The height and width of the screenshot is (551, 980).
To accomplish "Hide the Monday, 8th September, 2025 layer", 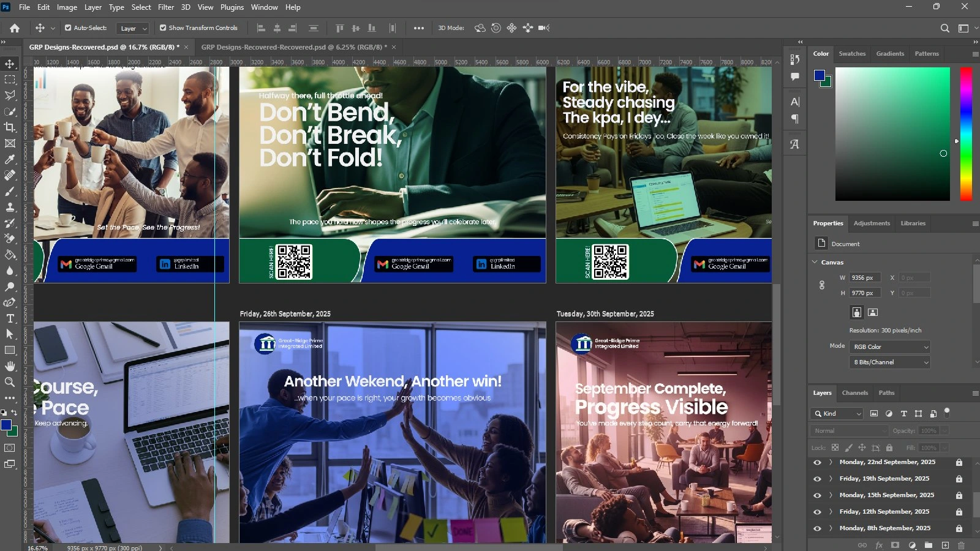I will (x=817, y=528).
